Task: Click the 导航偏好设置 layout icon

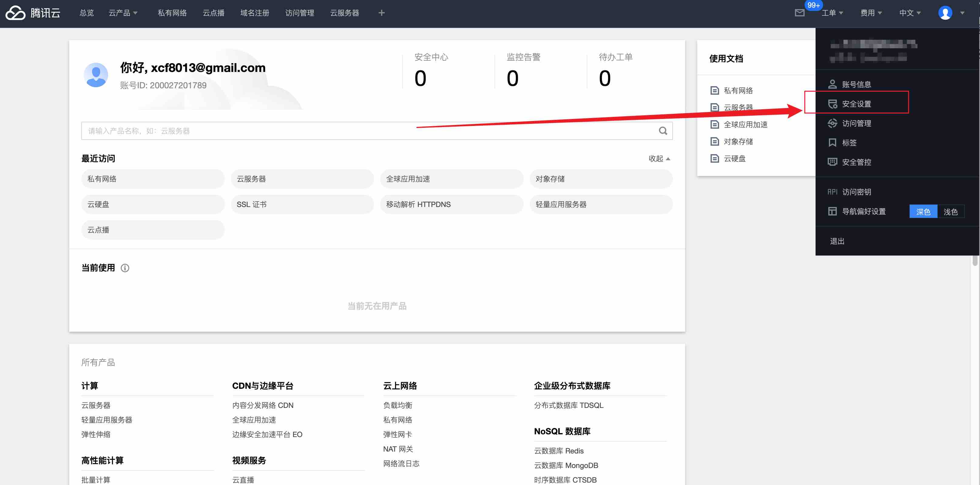Action: (x=832, y=211)
